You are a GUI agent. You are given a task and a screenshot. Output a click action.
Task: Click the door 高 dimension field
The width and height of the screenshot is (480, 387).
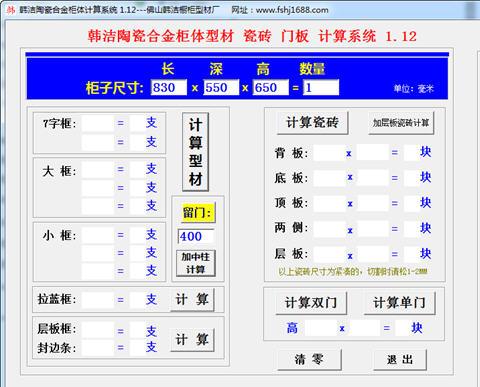[x=321, y=328]
